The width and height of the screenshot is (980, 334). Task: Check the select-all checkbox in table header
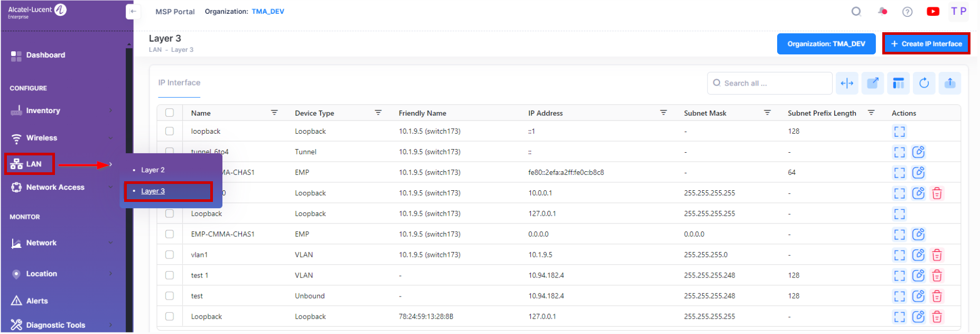[170, 113]
